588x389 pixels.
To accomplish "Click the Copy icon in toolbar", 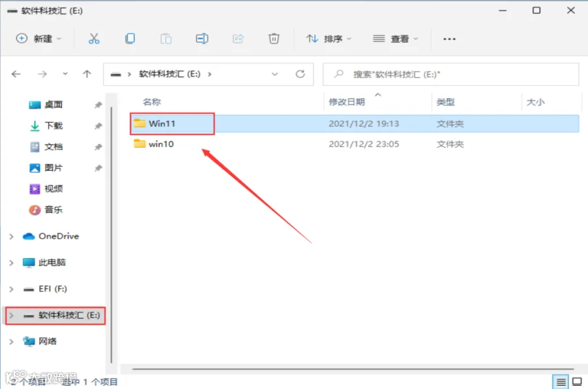I will (x=130, y=39).
